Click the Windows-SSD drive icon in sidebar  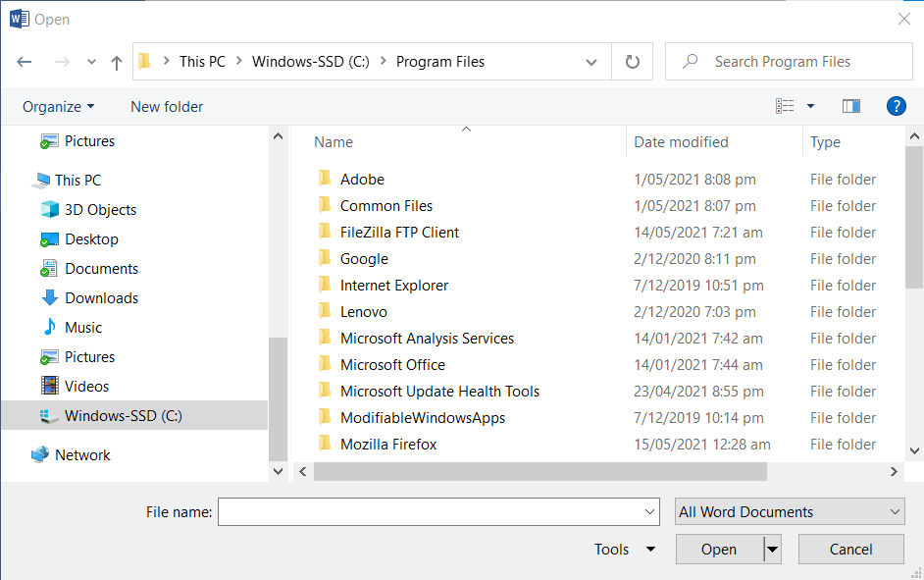point(49,416)
